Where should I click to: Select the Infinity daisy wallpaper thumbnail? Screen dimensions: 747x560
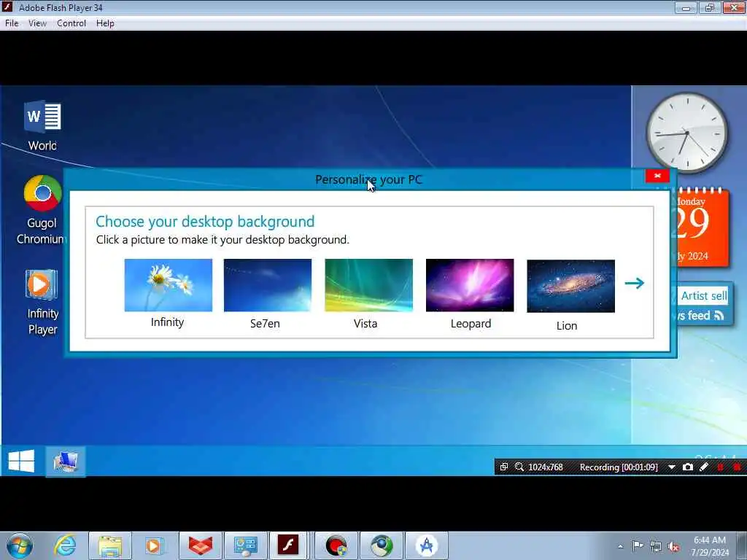pos(169,285)
